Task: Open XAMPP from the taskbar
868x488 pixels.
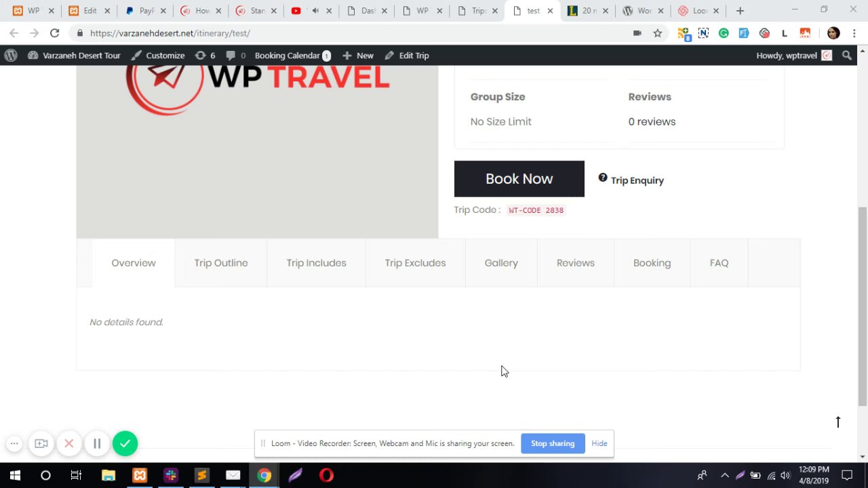Action: coord(140,475)
